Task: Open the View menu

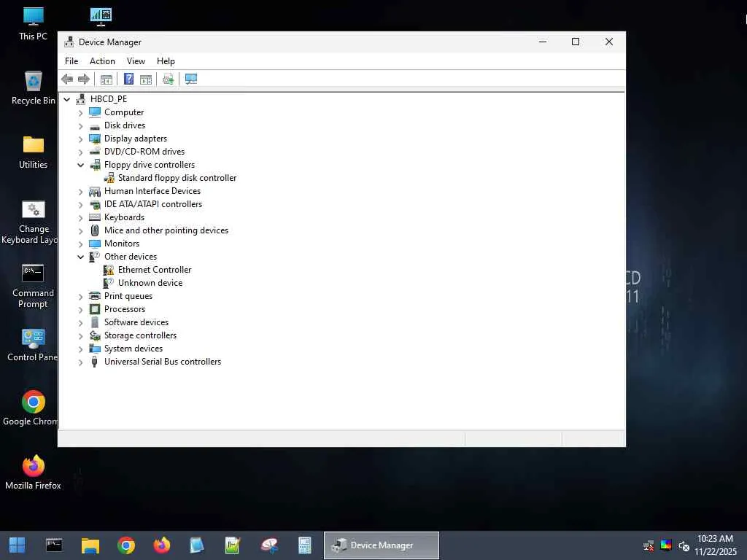Action: [136, 61]
